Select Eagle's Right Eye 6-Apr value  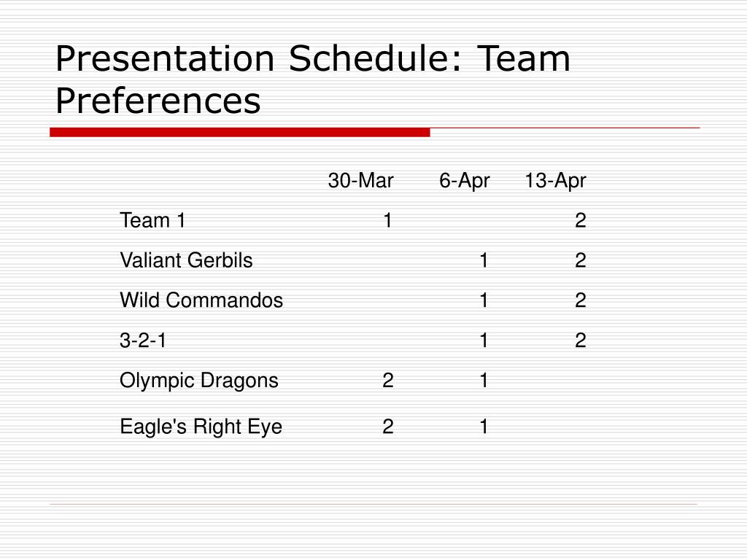pos(484,426)
